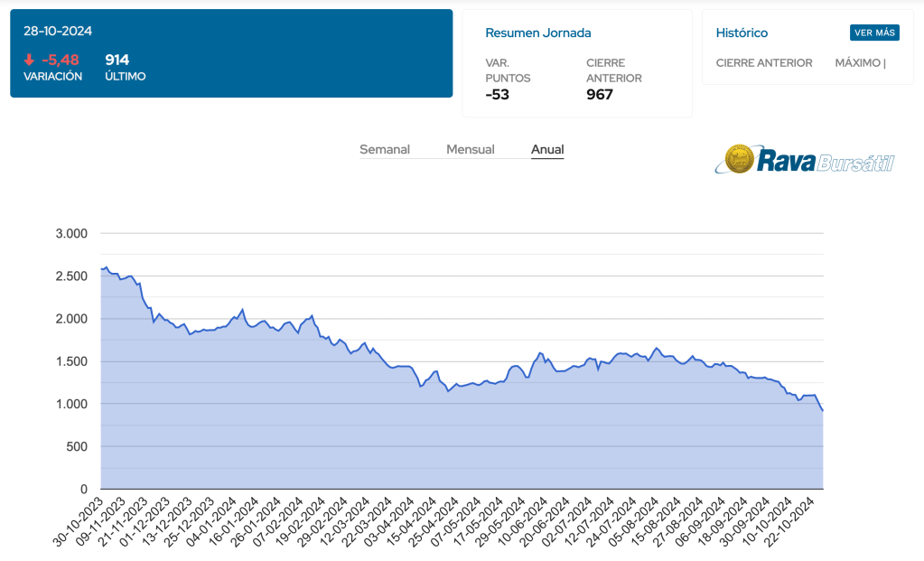Click the 3.000 y-axis label
Image resolution: width=924 pixels, height=561 pixels.
71,233
